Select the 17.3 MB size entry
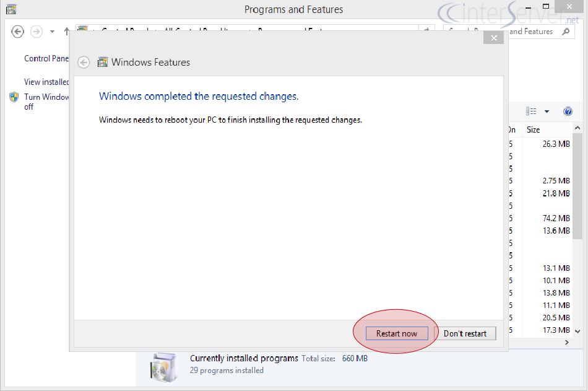This screenshot has width=588, height=391. [556, 330]
